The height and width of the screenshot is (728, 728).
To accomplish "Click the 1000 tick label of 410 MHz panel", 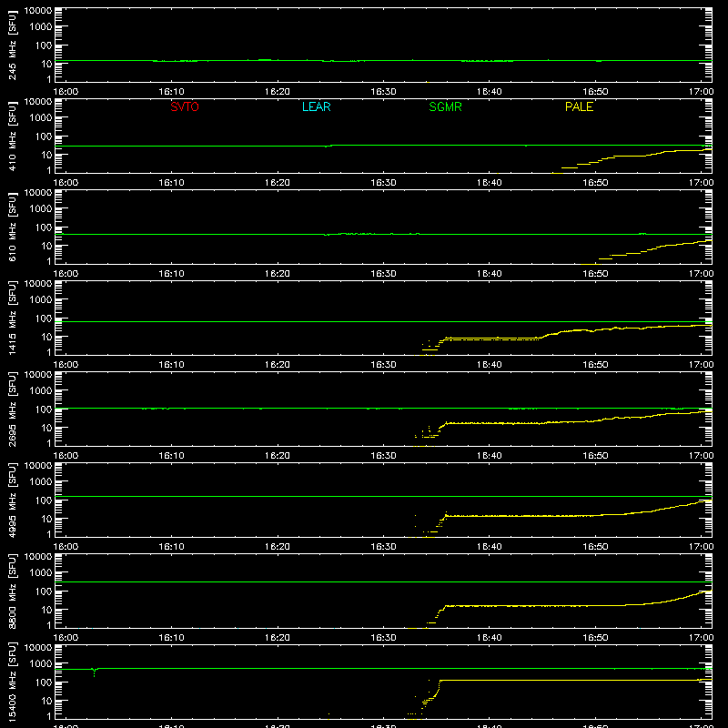I will coord(41,118).
